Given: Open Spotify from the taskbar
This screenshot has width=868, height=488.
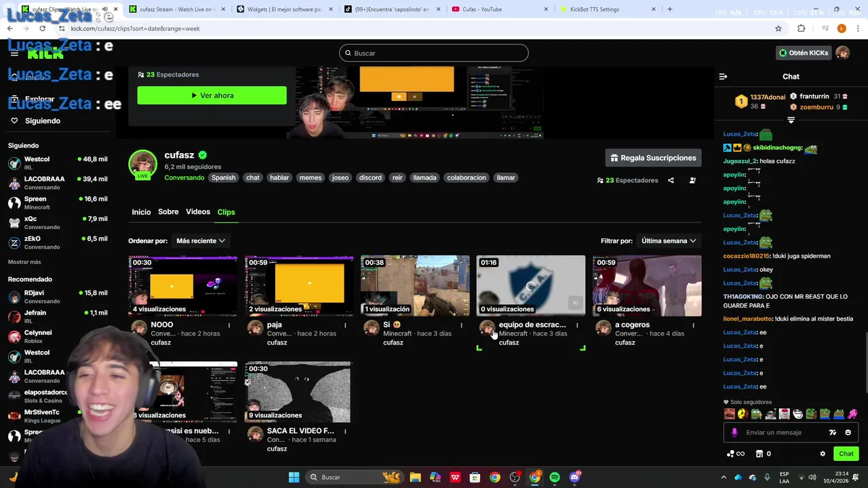Looking at the screenshot, I should pos(555,477).
